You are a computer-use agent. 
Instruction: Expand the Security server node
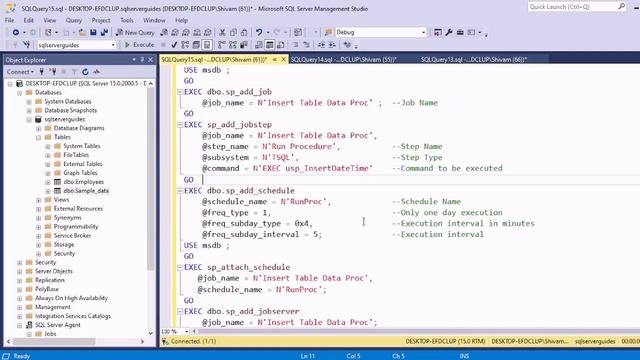pyautogui.click(x=20, y=262)
